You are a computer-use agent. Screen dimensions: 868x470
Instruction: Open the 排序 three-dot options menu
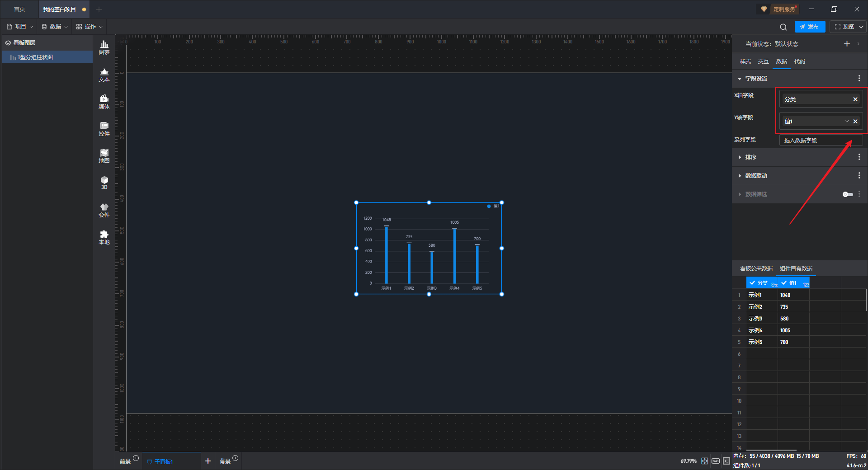859,157
